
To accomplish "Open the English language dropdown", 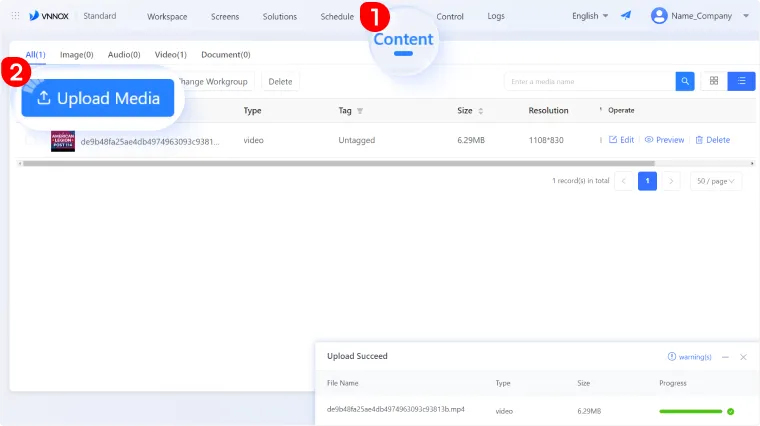I will 590,16.
